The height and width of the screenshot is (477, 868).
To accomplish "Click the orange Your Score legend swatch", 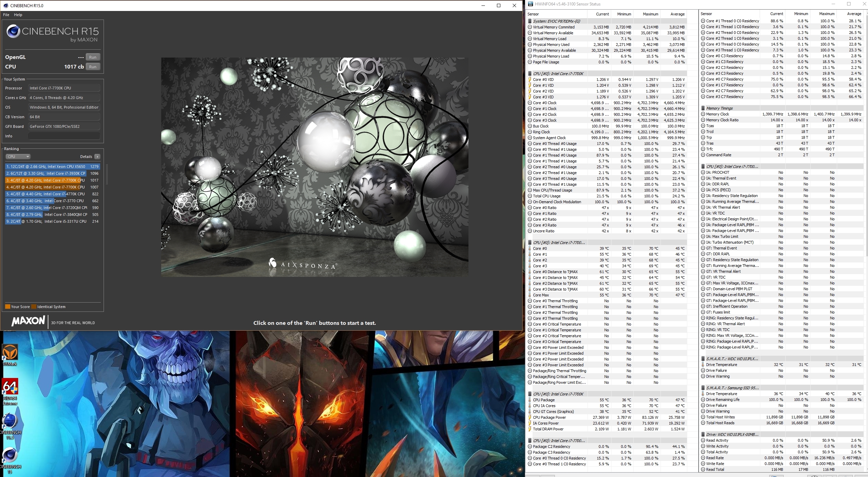I will click(8, 307).
